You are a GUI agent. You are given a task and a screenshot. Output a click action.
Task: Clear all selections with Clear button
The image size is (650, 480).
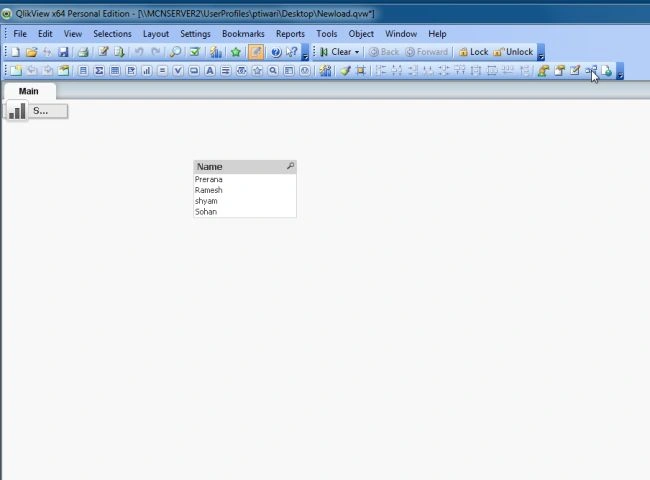tap(336, 52)
